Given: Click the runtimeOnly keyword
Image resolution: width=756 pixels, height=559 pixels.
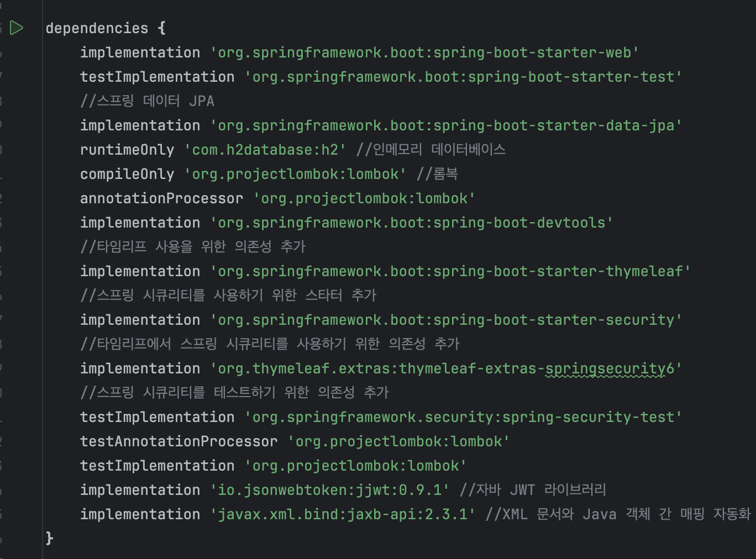Looking at the screenshot, I should tap(127, 150).
